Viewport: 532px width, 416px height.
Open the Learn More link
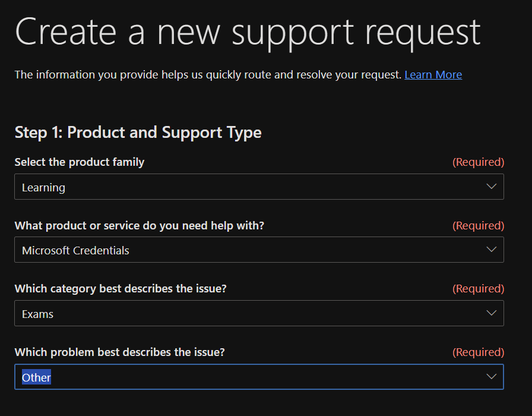coord(433,75)
